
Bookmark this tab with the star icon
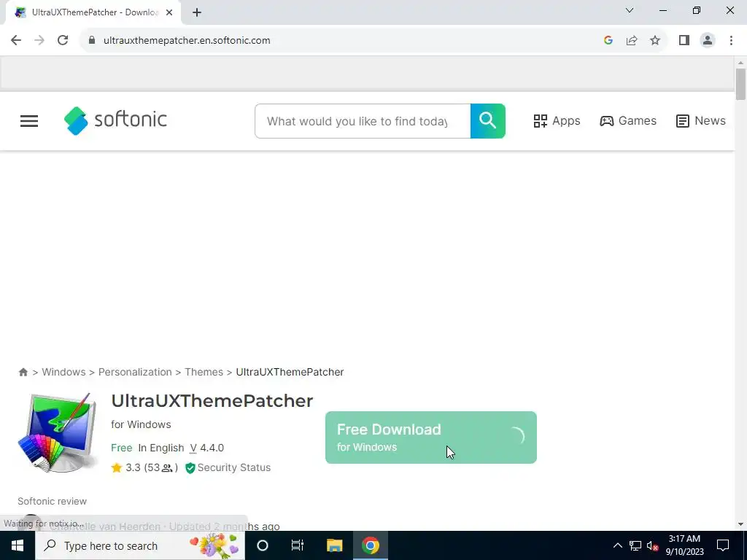[655, 41]
